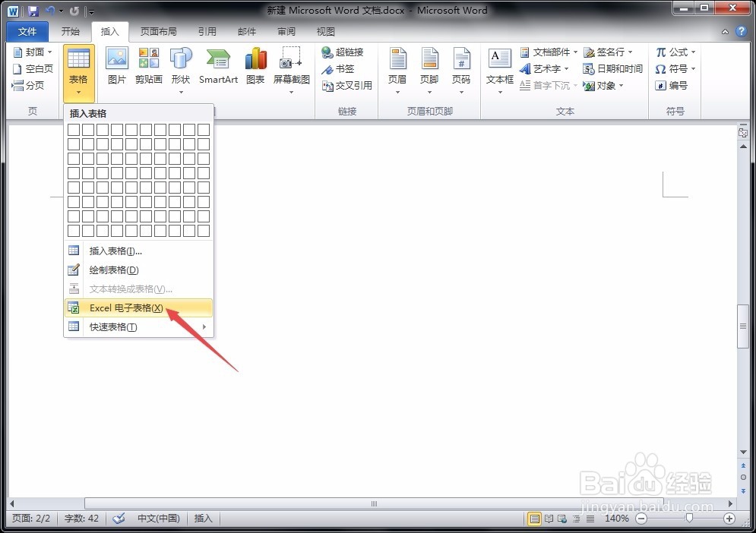Click the undo icon in title bar
The height and width of the screenshot is (533, 756).
click(x=49, y=11)
